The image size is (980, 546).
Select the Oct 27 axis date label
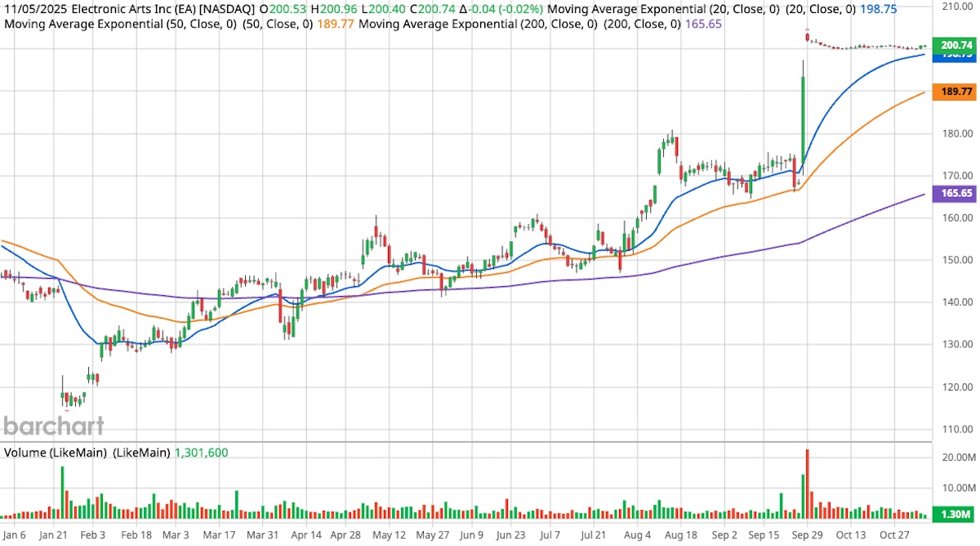pyautogui.click(x=893, y=535)
